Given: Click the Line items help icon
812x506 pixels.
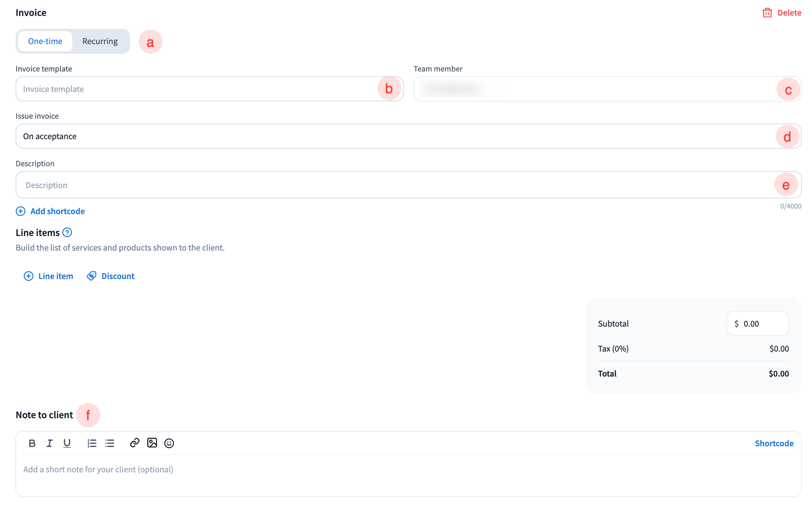Looking at the screenshot, I should click(x=67, y=233).
